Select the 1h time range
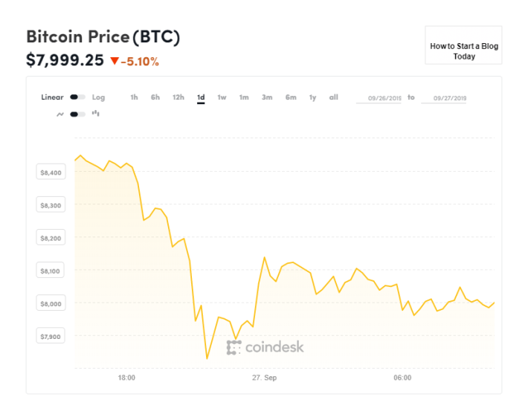528x420 pixels. (x=134, y=97)
